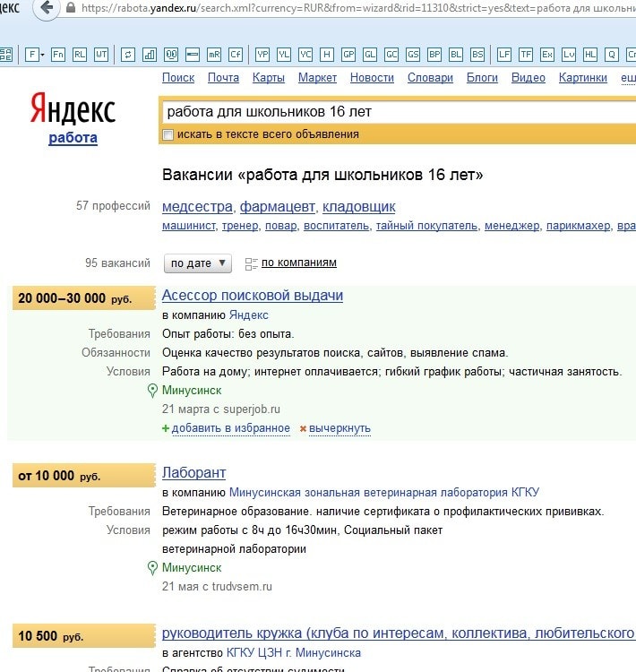The width and height of the screenshot is (636, 672).
Task: Click 'добавить в избранное' for the Асессор vacancy
Action: coord(230,428)
